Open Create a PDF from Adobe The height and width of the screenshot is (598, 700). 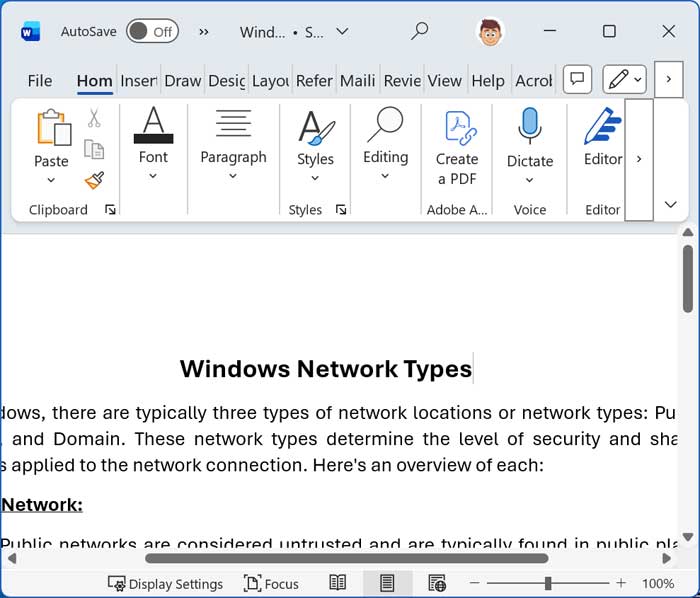pos(457,146)
